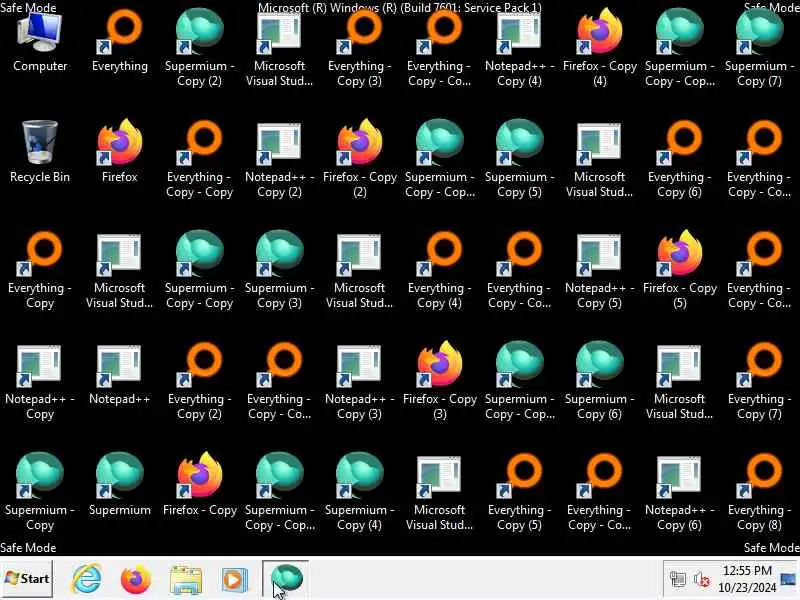The image size is (800, 600).
Task: Select the Supermium - Copy (2) shortcut
Action: click(x=199, y=49)
